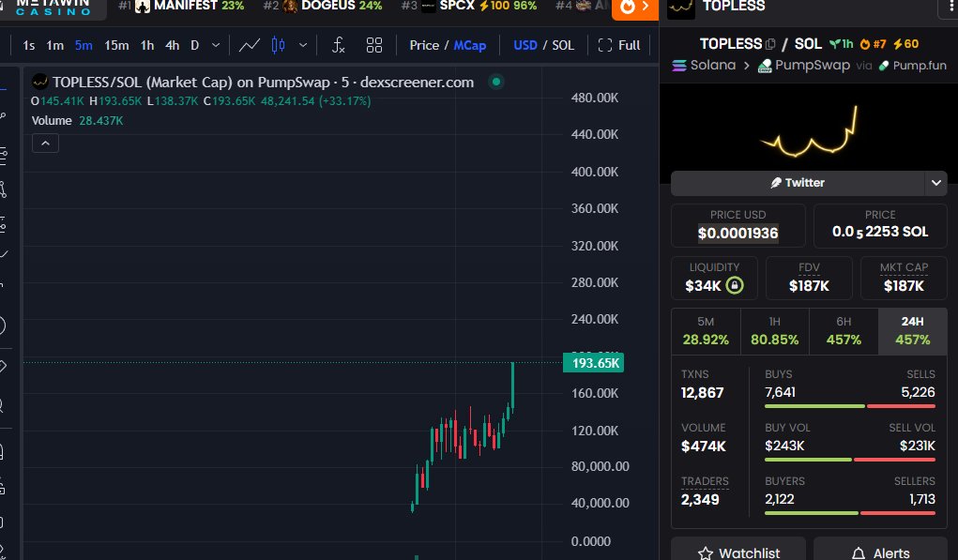Click the trending fire button

coord(635,8)
